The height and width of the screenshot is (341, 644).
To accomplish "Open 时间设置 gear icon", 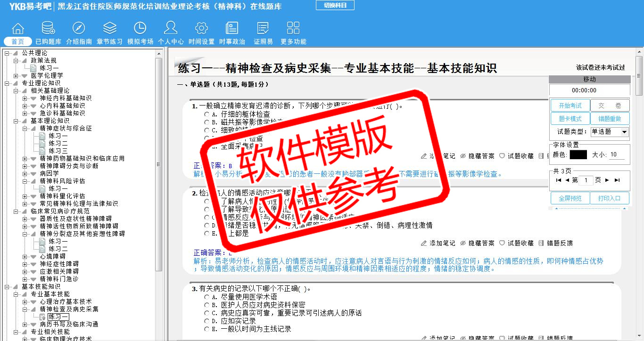I will point(201,28).
